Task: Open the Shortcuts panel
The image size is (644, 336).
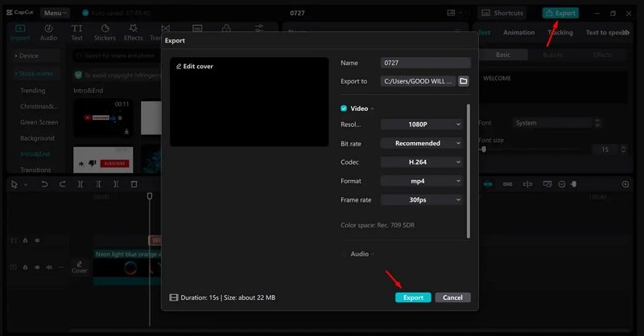Action: [502, 13]
